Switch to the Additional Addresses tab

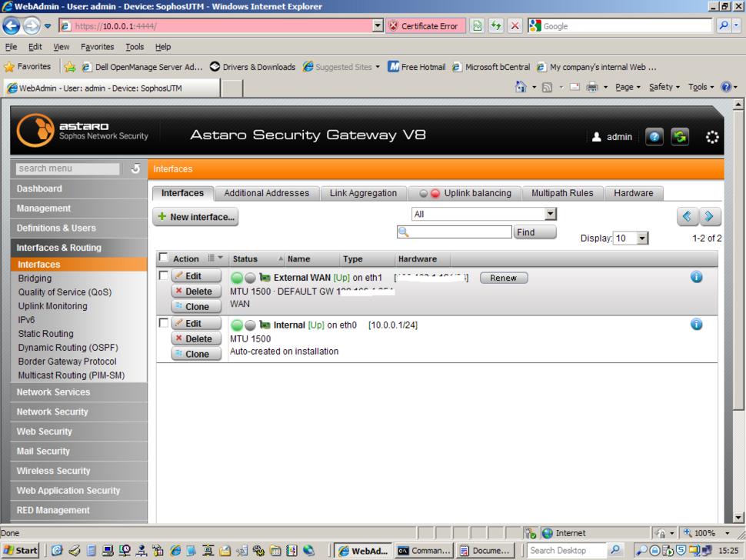coord(266,193)
